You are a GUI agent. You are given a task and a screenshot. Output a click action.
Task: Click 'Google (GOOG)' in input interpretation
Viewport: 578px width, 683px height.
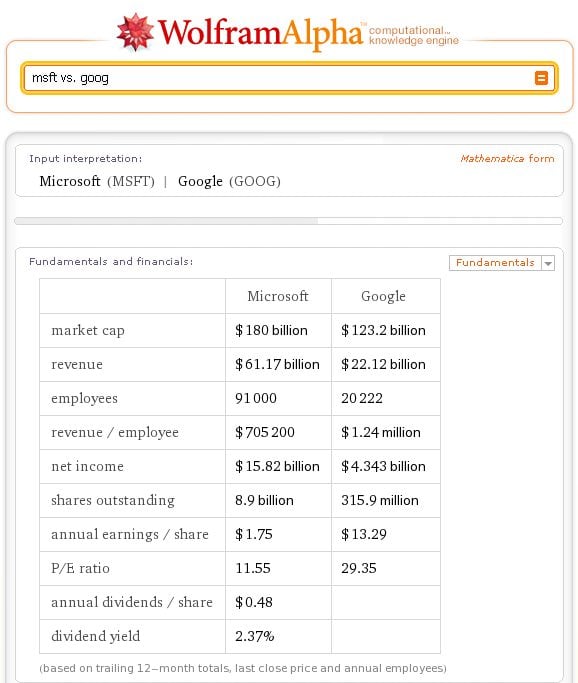pyautogui.click(x=229, y=181)
